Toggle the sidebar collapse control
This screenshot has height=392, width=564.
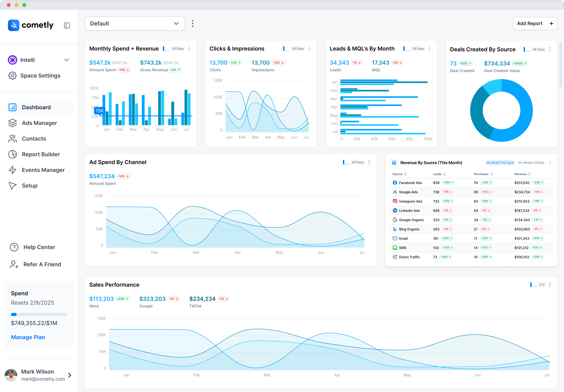coord(67,25)
